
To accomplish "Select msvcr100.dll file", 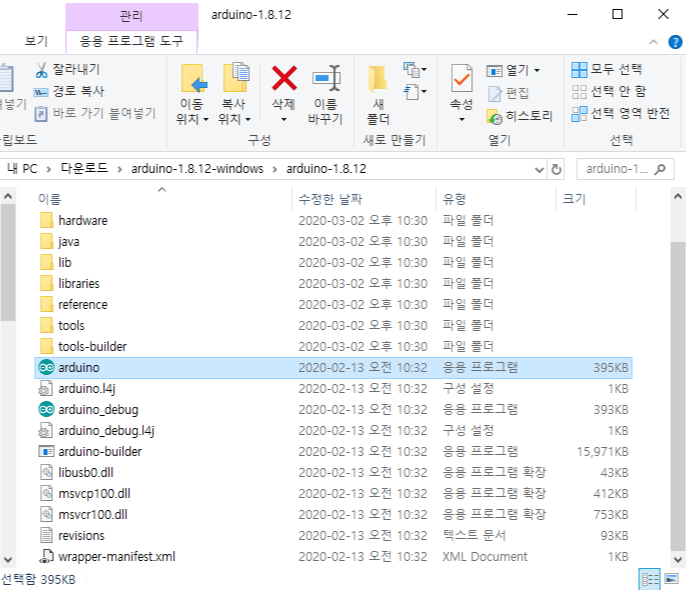I will point(333,514).
